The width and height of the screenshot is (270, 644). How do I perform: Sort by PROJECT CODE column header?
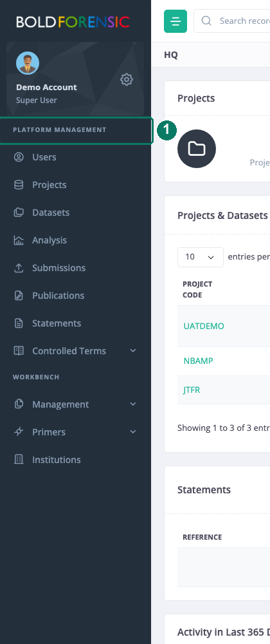click(x=197, y=290)
